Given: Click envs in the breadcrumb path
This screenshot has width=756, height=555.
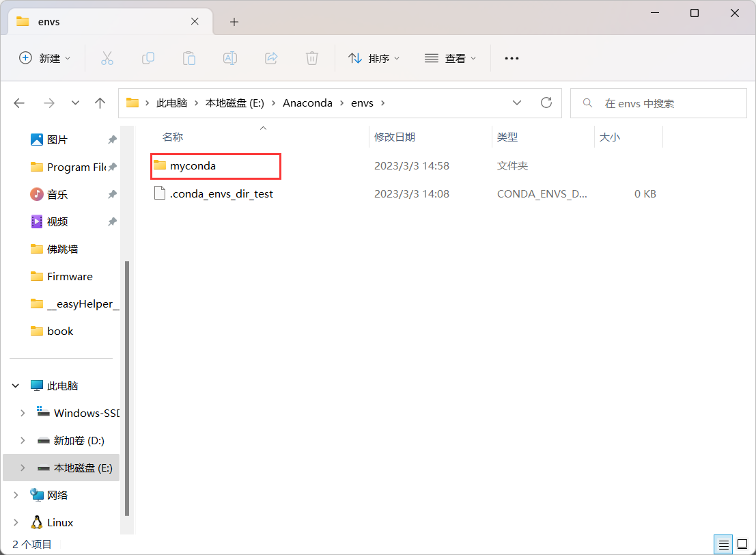Looking at the screenshot, I should coord(362,103).
